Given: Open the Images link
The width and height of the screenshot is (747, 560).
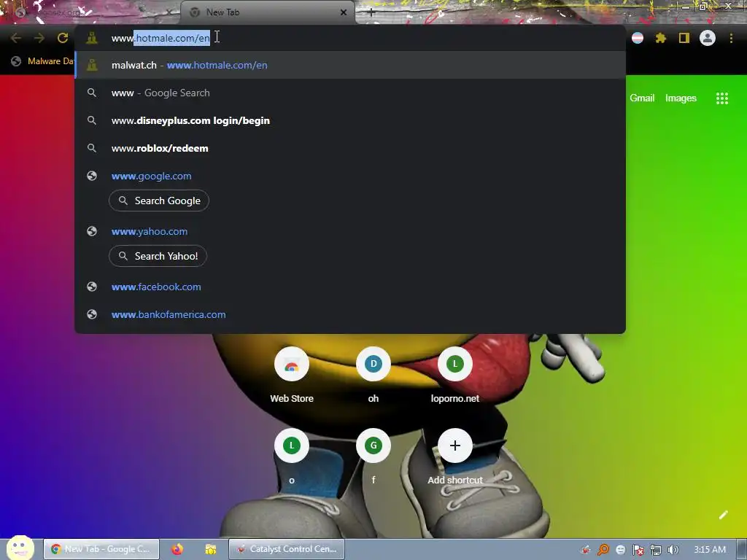Looking at the screenshot, I should point(681,98).
